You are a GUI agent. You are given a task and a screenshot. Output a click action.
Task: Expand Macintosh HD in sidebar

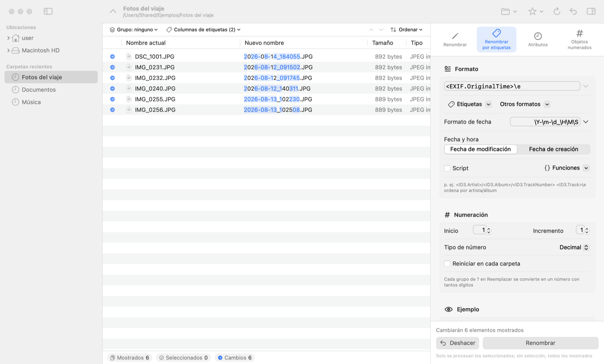tap(8, 50)
